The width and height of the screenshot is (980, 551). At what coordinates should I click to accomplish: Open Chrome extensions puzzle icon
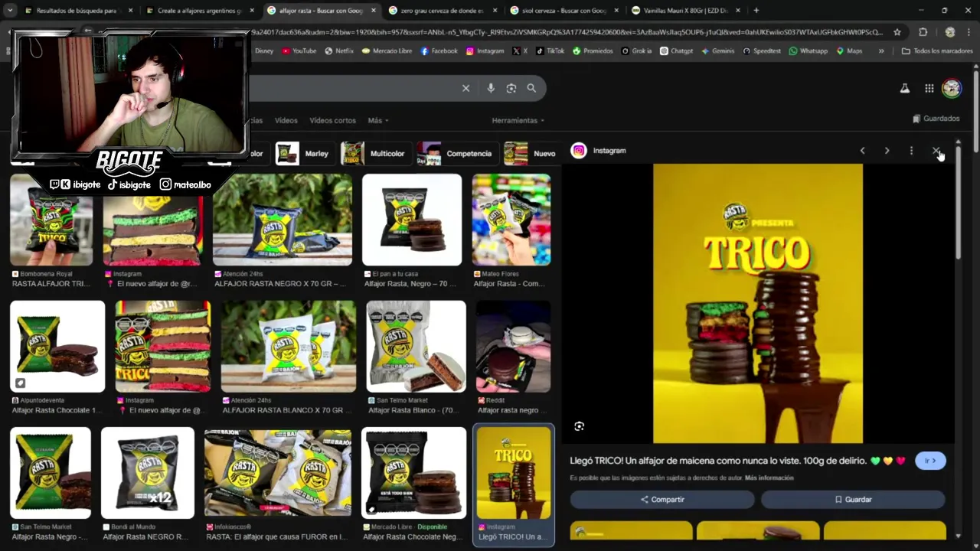pyautogui.click(x=923, y=32)
